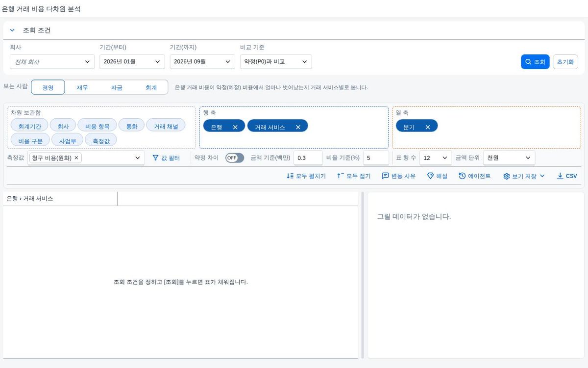The width and height of the screenshot is (588, 368).
Task: Open 변동 사유 comment icon
Action: (386, 176)
